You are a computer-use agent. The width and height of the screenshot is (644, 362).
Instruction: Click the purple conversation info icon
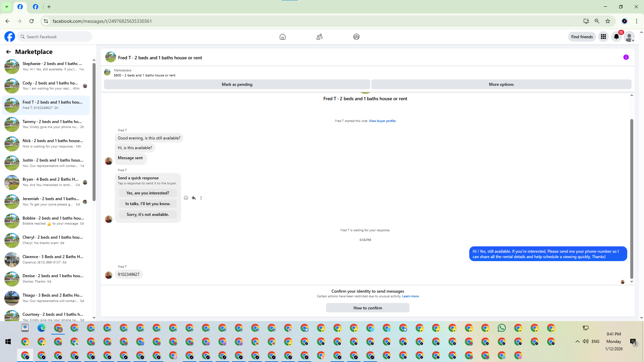tap(626, 57)
